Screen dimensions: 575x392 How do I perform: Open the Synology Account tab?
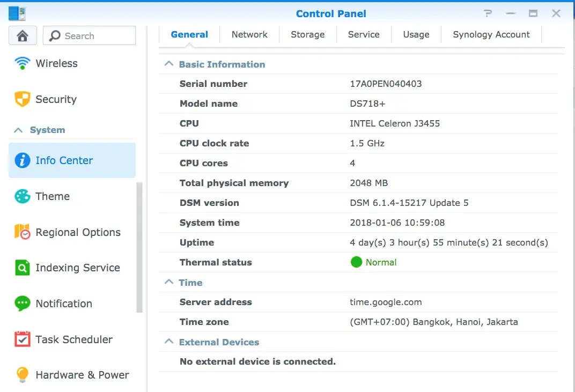[491, 34]
